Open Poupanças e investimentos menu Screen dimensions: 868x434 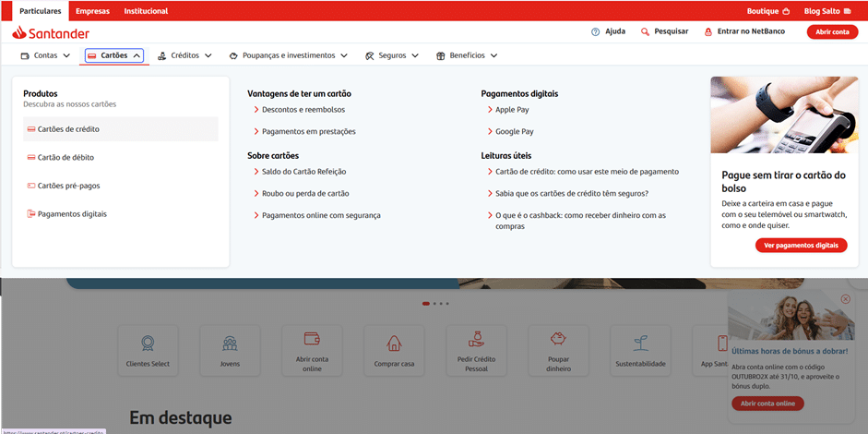click(x=288, y=55)
